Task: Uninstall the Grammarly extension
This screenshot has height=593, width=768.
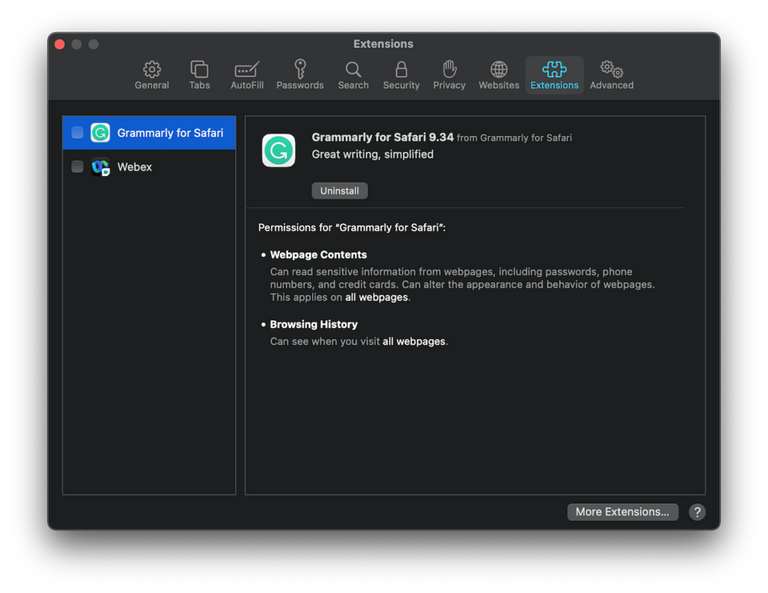Action: point(339,190)
